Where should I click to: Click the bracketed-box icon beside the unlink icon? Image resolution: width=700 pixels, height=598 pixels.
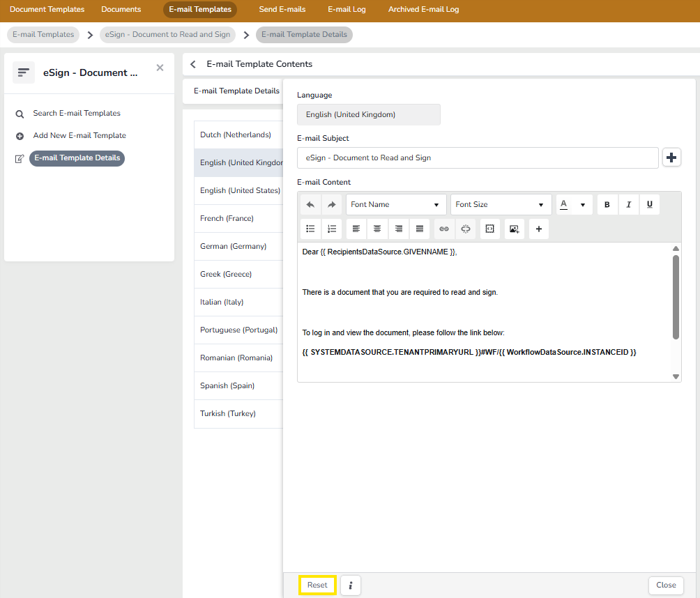(489, 229)
